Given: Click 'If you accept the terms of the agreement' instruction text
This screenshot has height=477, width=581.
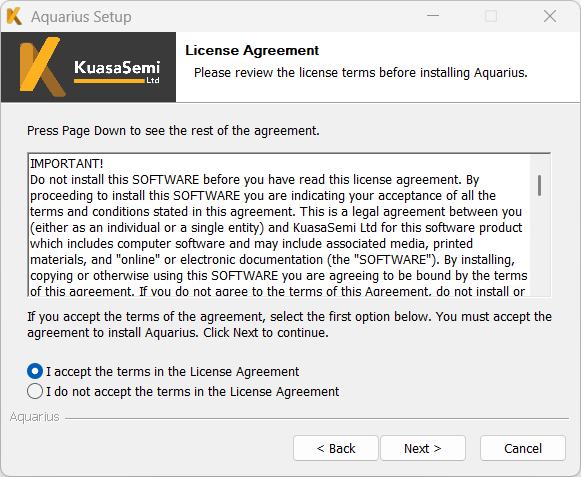Looking at the screenshot, I should click(289, 325).
